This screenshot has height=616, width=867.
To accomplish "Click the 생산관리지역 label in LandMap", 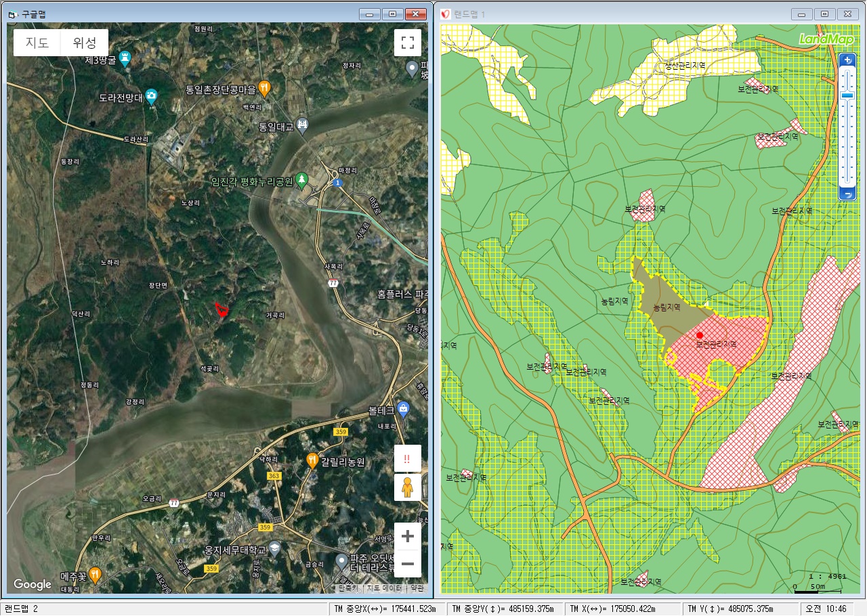I will coord(685,66).
